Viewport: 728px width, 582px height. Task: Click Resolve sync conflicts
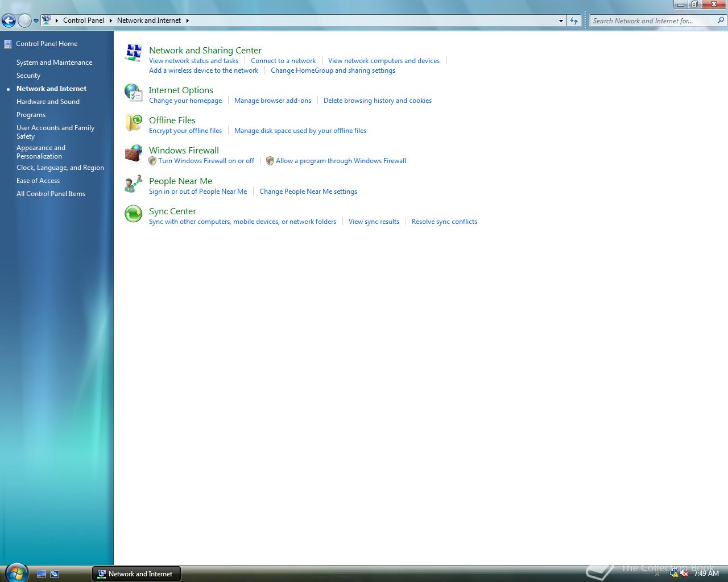[444, 222]
